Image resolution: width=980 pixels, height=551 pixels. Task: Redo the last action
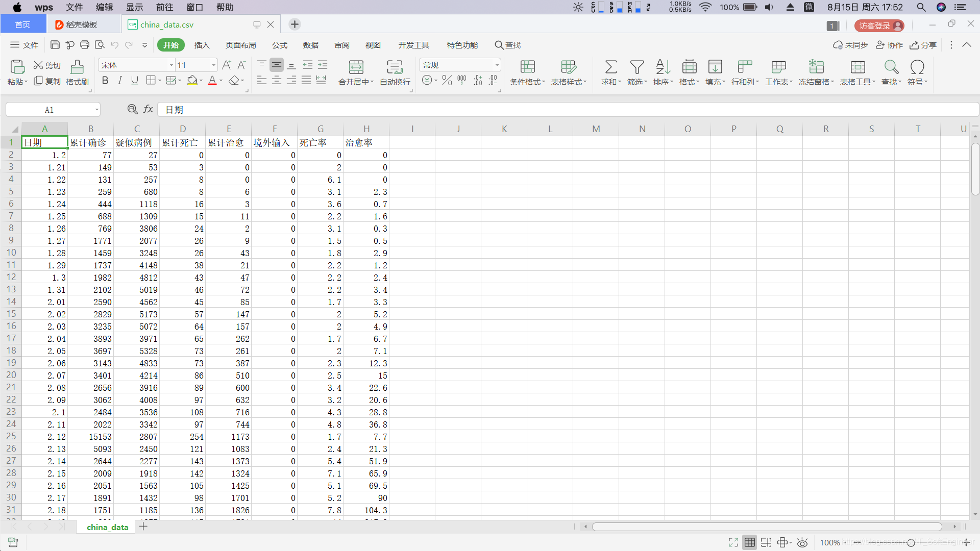[129, 45]
